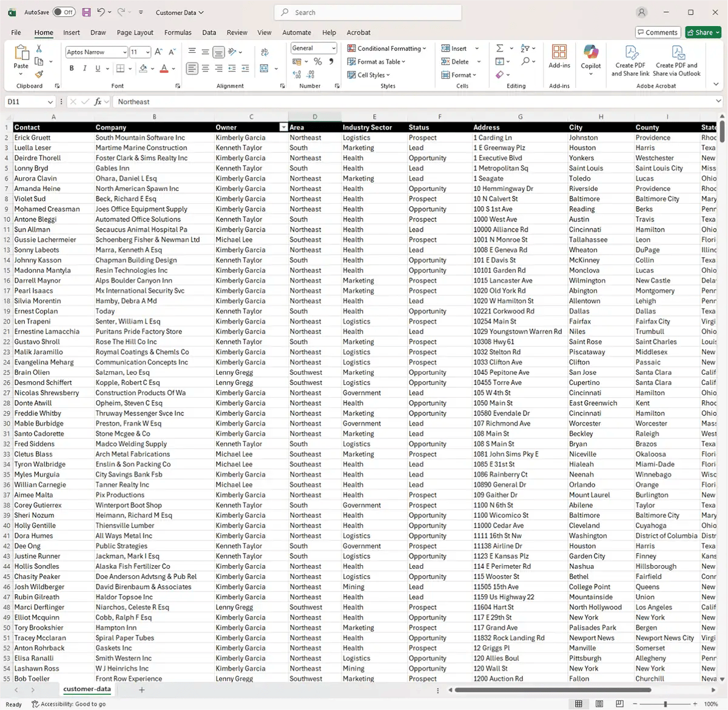Click the Find & Select magnifier icon
728x710 pixels.
coord(525,61)
